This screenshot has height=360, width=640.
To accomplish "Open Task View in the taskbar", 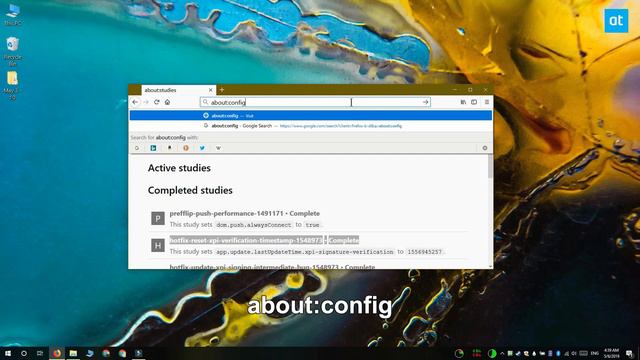I will click(x=40, y=353).
